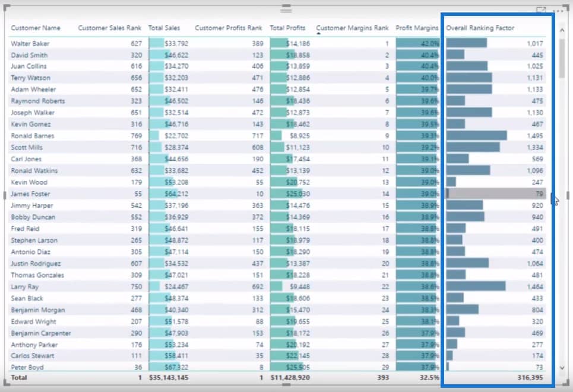Select Adam Wheeler customer cell
This screenshot has height=392, width=573.
coord(33,90)
